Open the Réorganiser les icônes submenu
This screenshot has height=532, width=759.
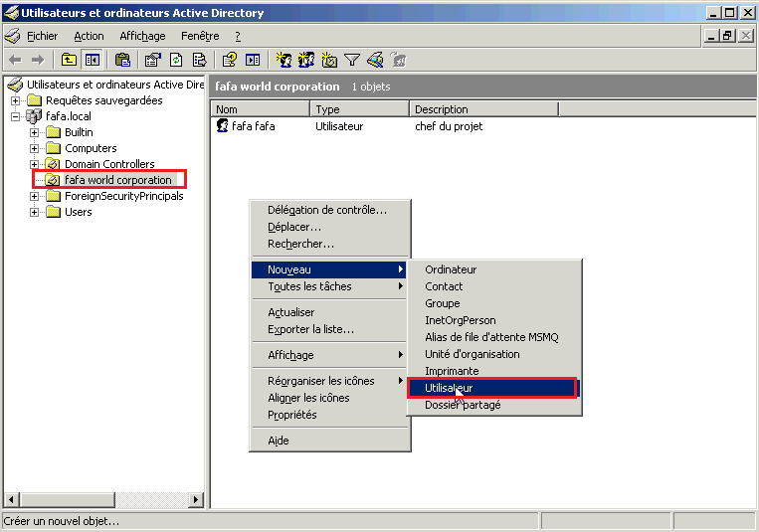coord(328,381)
